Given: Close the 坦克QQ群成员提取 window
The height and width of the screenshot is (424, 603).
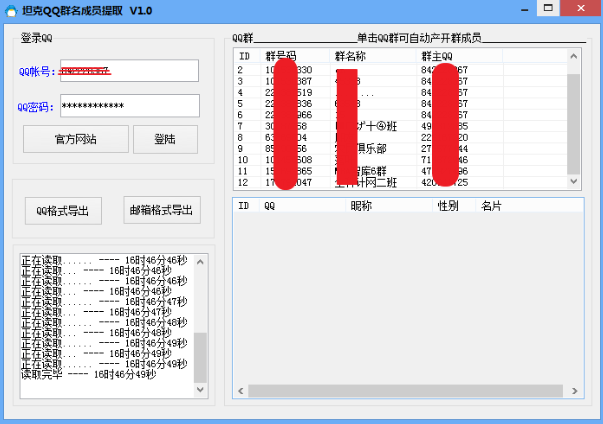Looking at the screenshot, I should (581, 8).
